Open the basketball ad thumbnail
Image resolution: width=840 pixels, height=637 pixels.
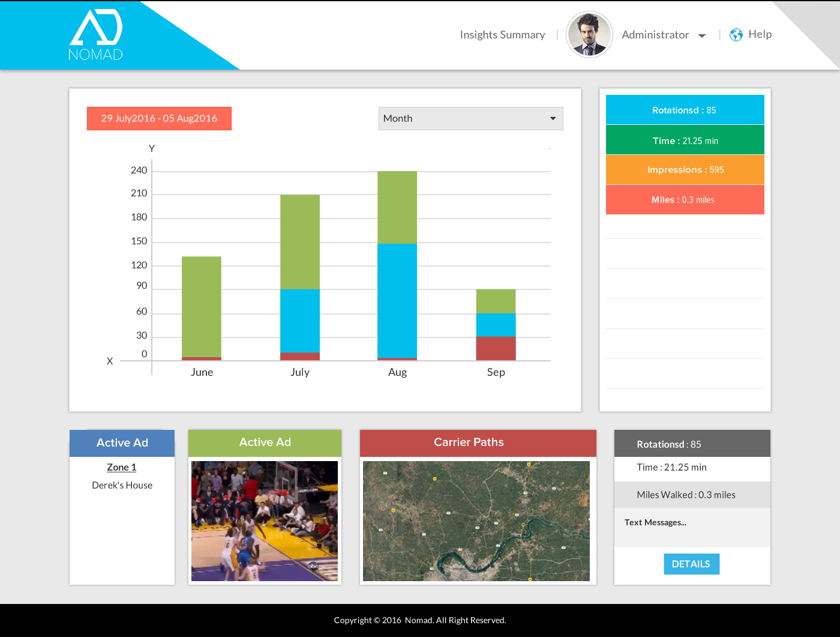265,521
